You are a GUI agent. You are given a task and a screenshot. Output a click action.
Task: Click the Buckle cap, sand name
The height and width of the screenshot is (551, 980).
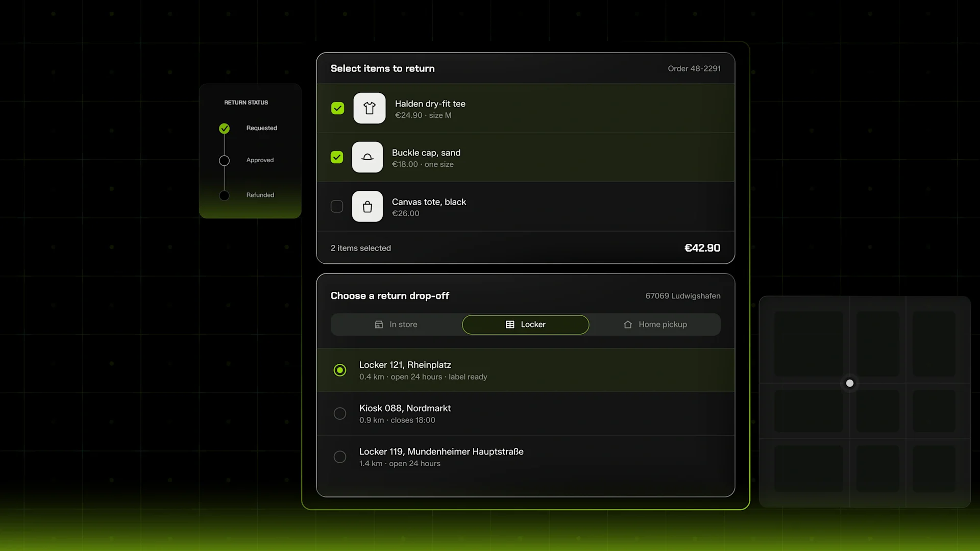[426, 153]
